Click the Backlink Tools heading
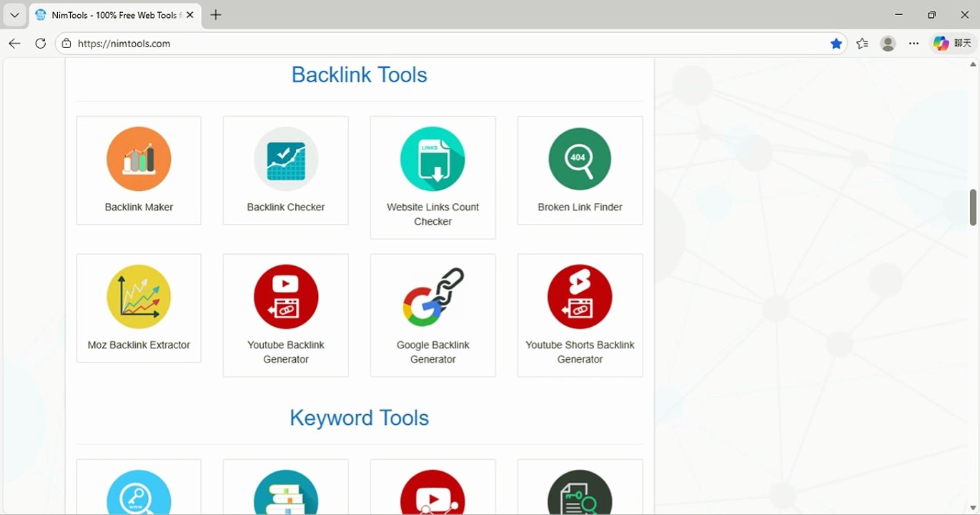The image size is (980, 515). pos(359,75)
